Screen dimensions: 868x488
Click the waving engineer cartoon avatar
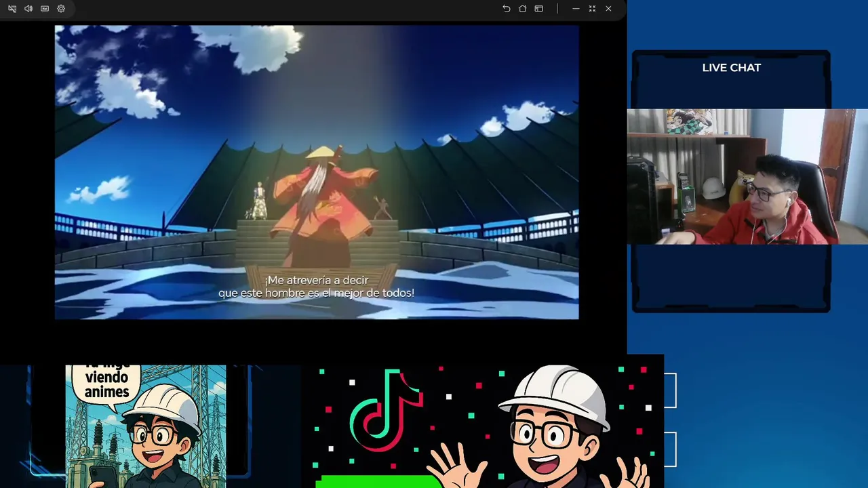point(539,427)
